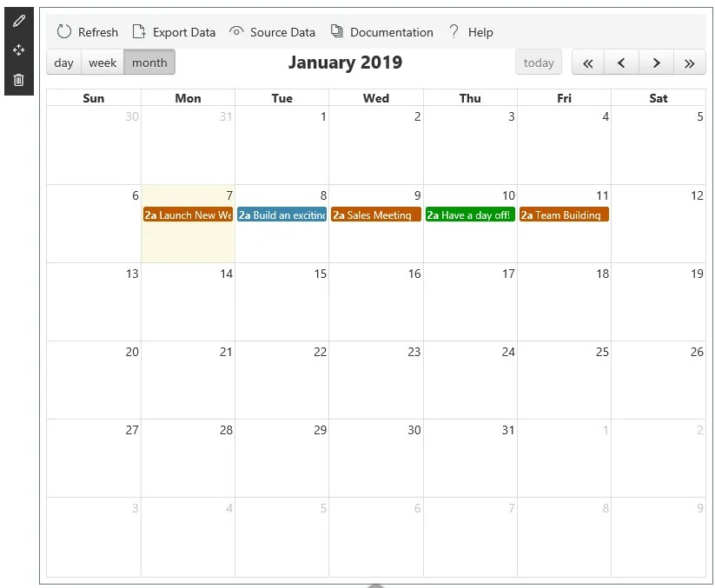Select day number 19
The image size is (715, 588).
pyautogui.click(x=697, y=274)
